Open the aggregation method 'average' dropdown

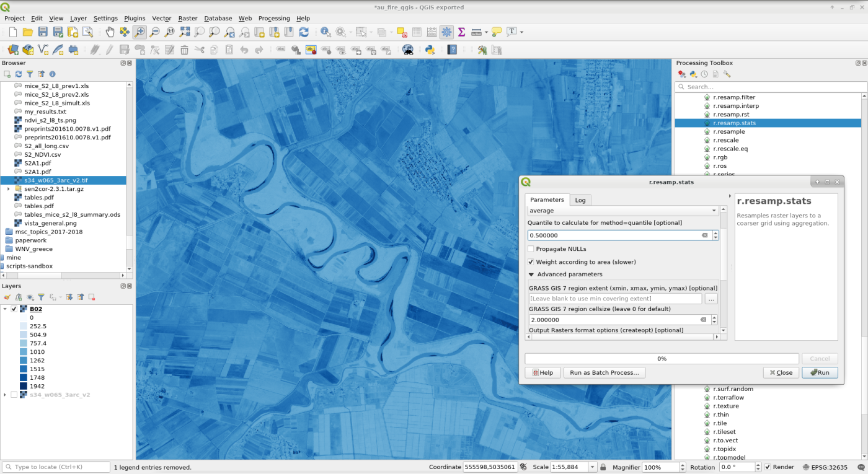(x=622, y=211)
